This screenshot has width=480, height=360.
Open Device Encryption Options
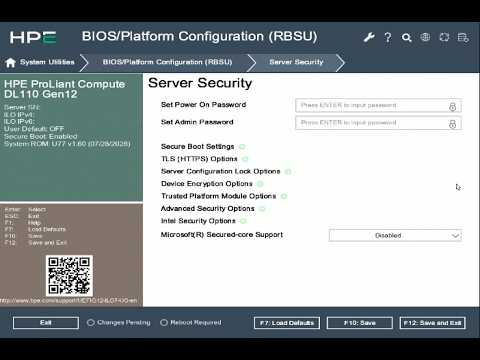207,184
